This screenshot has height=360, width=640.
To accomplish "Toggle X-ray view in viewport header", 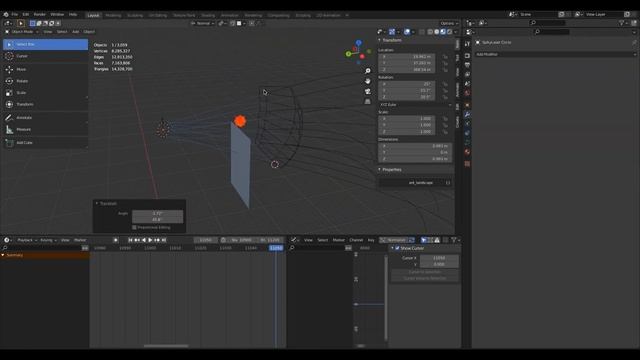I will [x=422, y=31].
